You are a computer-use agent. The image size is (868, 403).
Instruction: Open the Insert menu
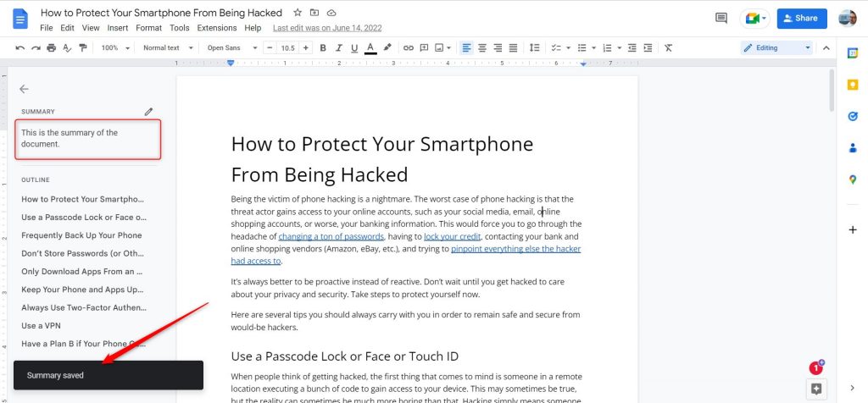point(117,28)
